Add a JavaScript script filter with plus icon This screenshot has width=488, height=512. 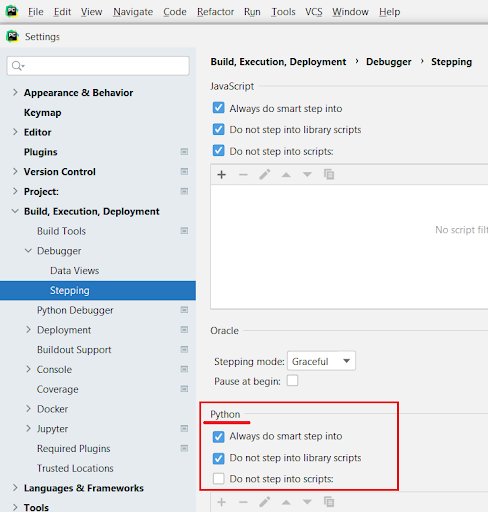click(222, 174)
